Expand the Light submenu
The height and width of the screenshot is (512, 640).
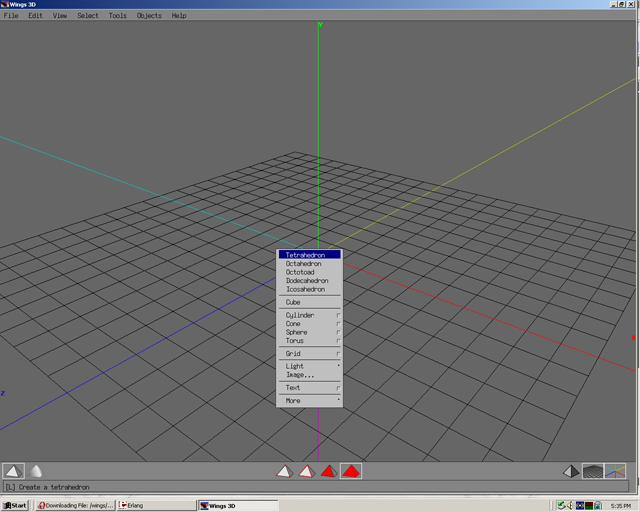click(309, 366)
